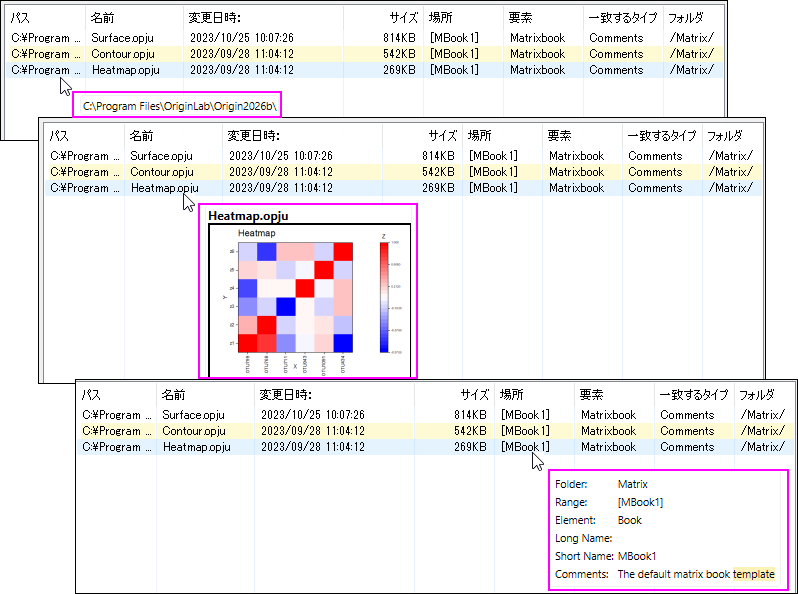Click the red-blue Z color scale in preview
The image size is (798, 594).
384,297
